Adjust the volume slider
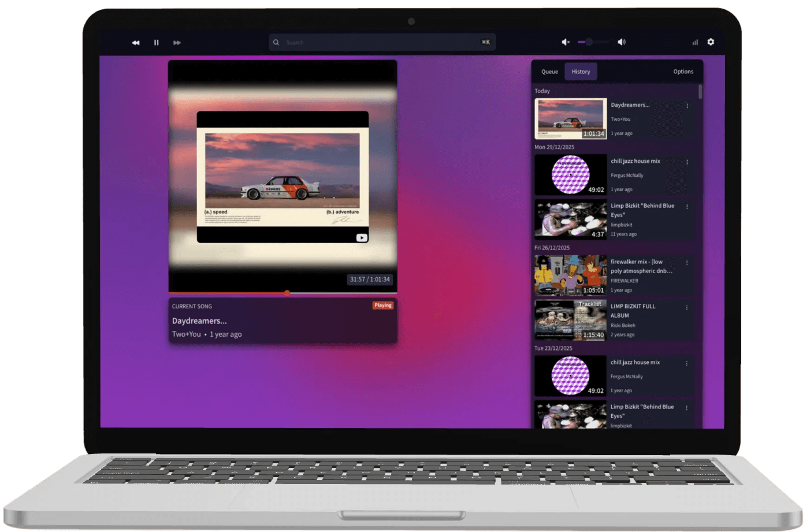The height and width of the screenshot is (532, 810). 589,42
